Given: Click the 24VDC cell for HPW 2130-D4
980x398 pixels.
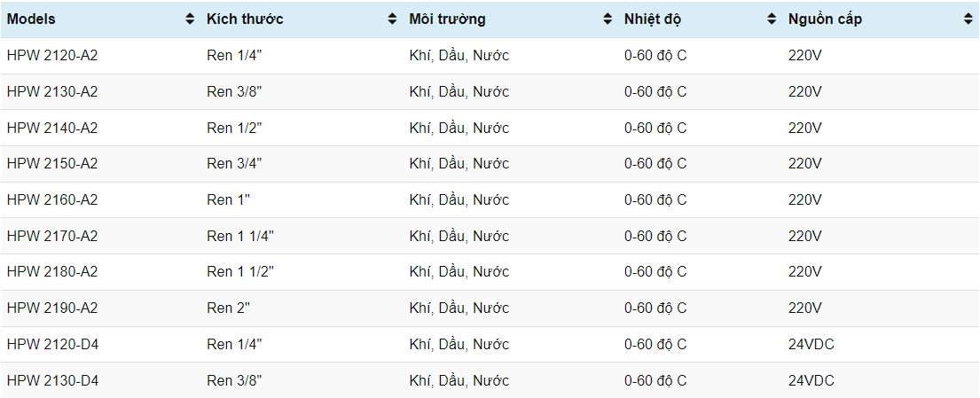Looking at the screenshot, I should tap(811, 381).
